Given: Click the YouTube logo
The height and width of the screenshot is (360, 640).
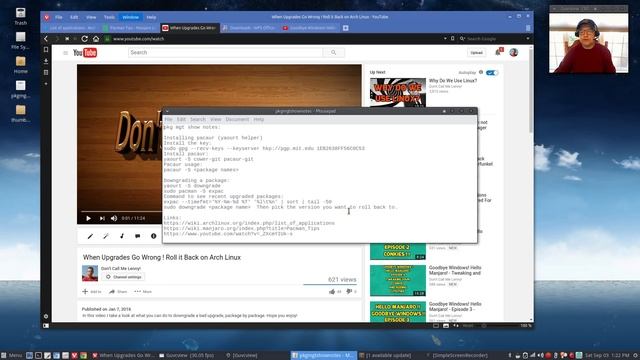Looking at the screenshot, I should [85, 53].
